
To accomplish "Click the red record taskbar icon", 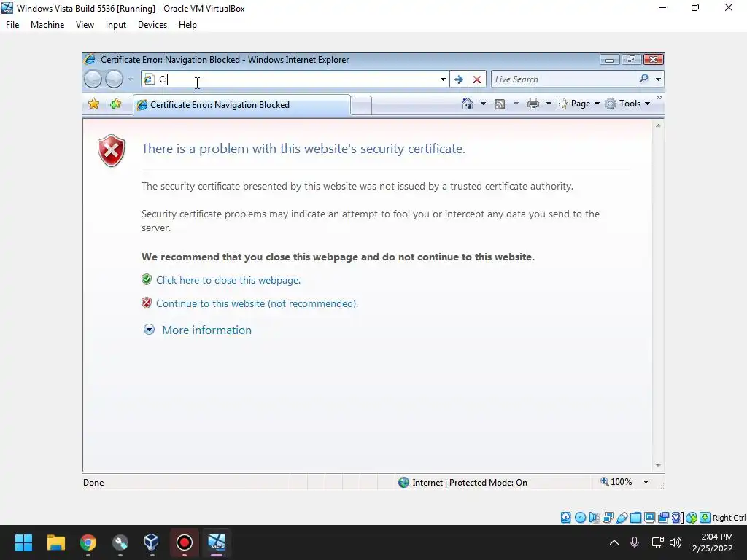I will (x=185, y=542).
